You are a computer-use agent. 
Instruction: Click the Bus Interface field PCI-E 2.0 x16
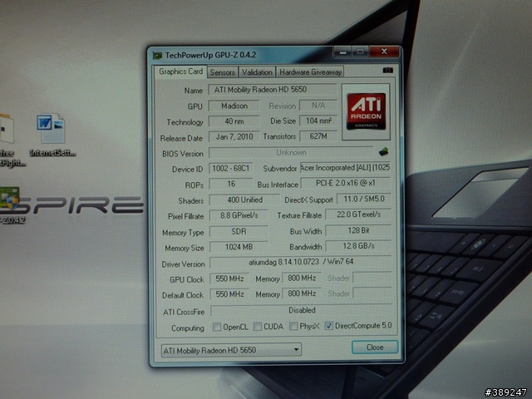[x=346, y=183]
